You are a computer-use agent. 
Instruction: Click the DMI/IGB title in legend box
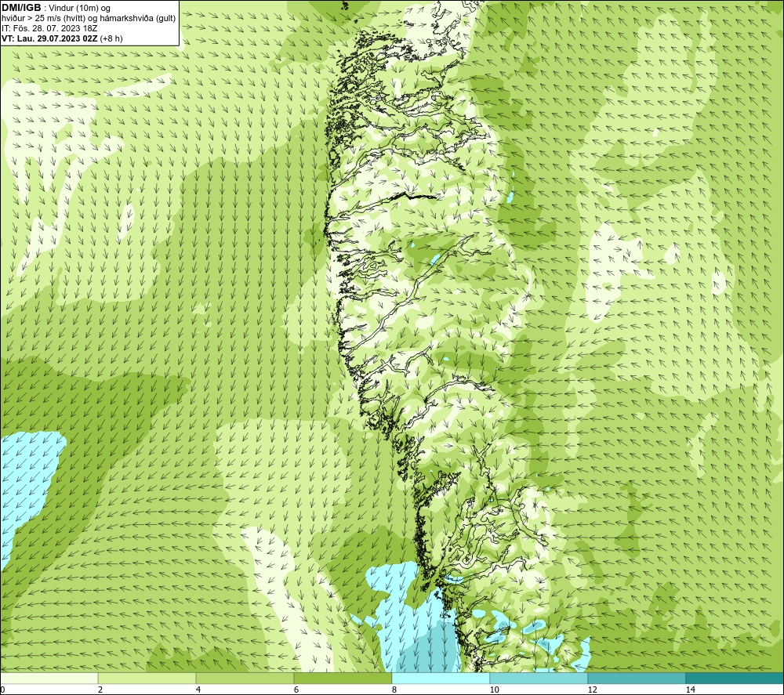pyautogui.click(x=21, y=8)
